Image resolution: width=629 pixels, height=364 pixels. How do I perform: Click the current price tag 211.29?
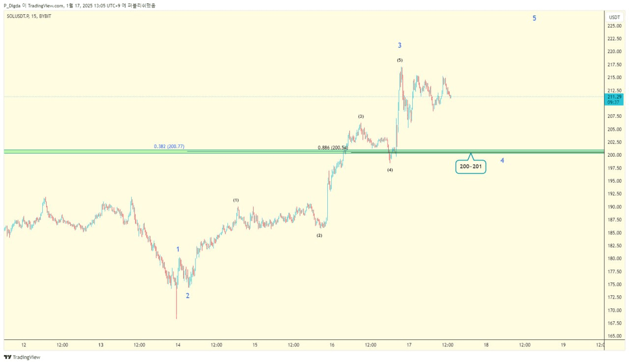(x=615, y=97)
